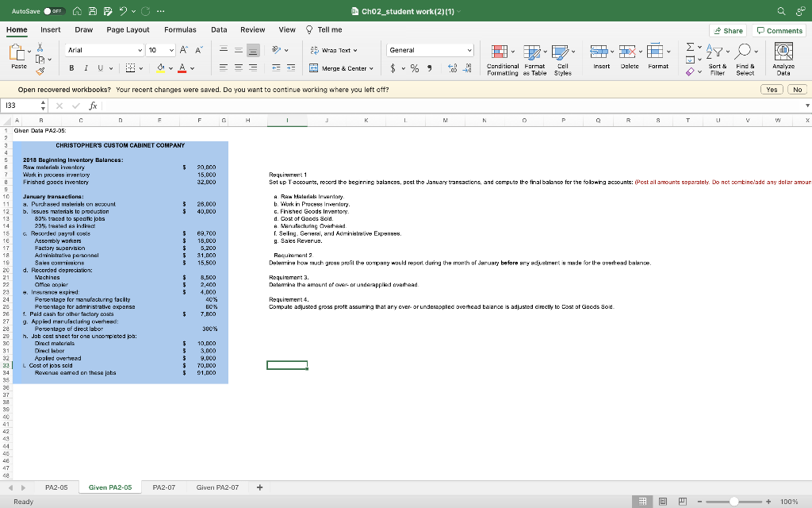Image resolution: width=812 pixels, height=508 pixels.
Task: Select bottom vertical alignment
Action: [253, 50]
